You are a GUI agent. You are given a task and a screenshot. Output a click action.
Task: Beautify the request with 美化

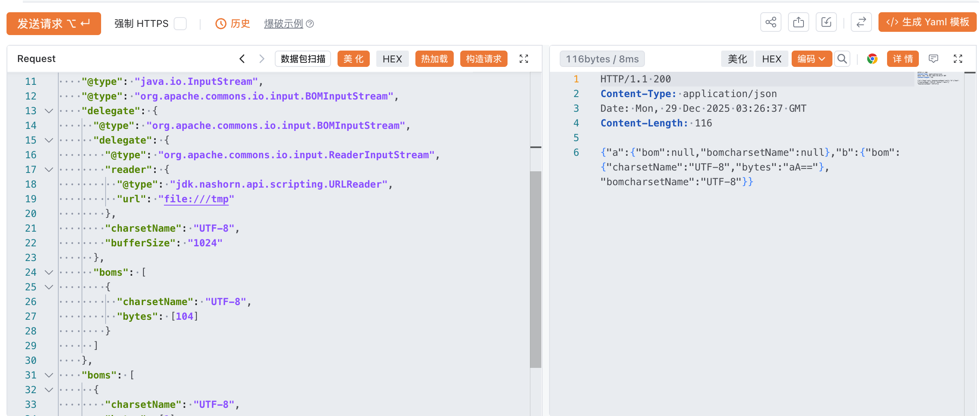point(353,59)
